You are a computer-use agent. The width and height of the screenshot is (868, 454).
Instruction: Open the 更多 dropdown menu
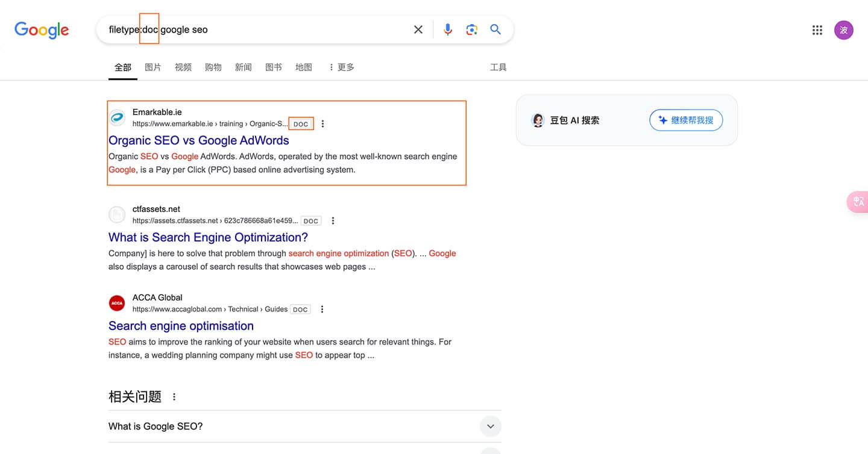pyautogui.click(x=341, y=67)
